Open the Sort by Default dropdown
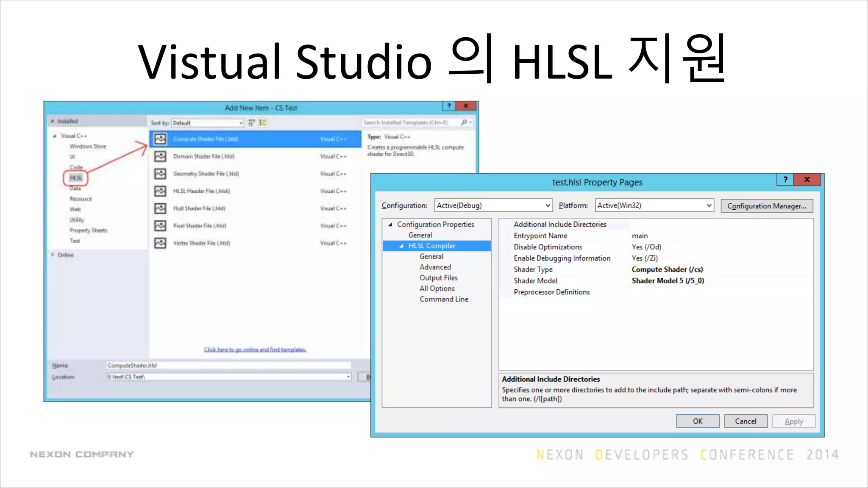The image size is (868, 488). [x=208, y=123]
